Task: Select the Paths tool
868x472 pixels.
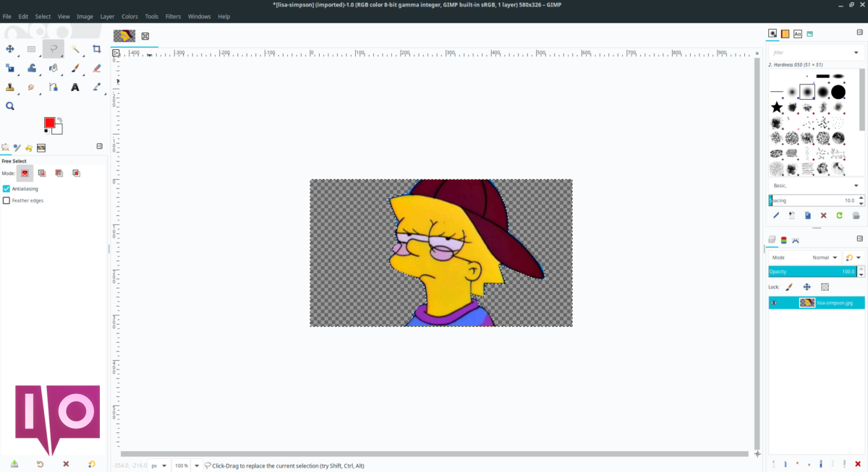Action: pyautogui.click(x=53, y=87)
